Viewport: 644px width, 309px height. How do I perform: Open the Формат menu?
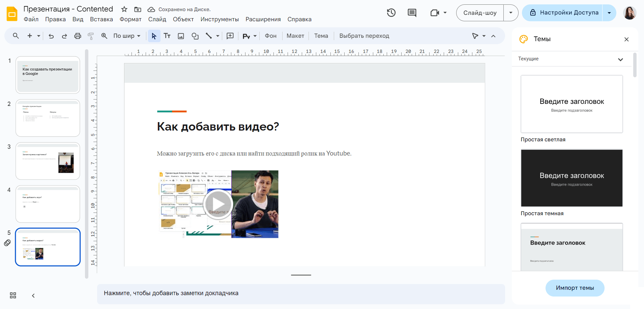pyautogui.click(x=130, y=19)
